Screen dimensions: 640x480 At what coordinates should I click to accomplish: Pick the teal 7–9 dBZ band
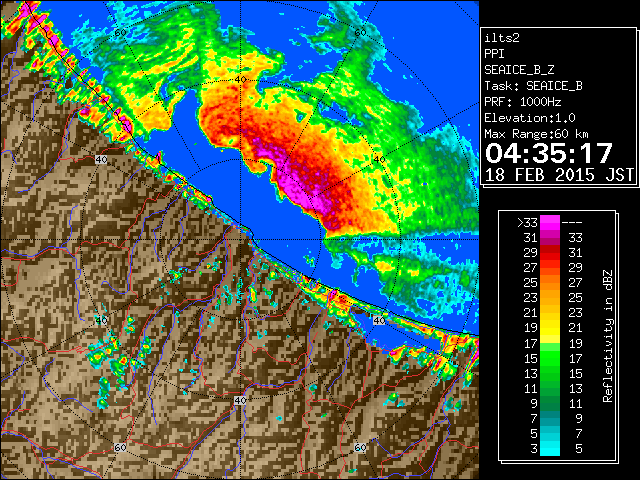click(x=550, y=418)
